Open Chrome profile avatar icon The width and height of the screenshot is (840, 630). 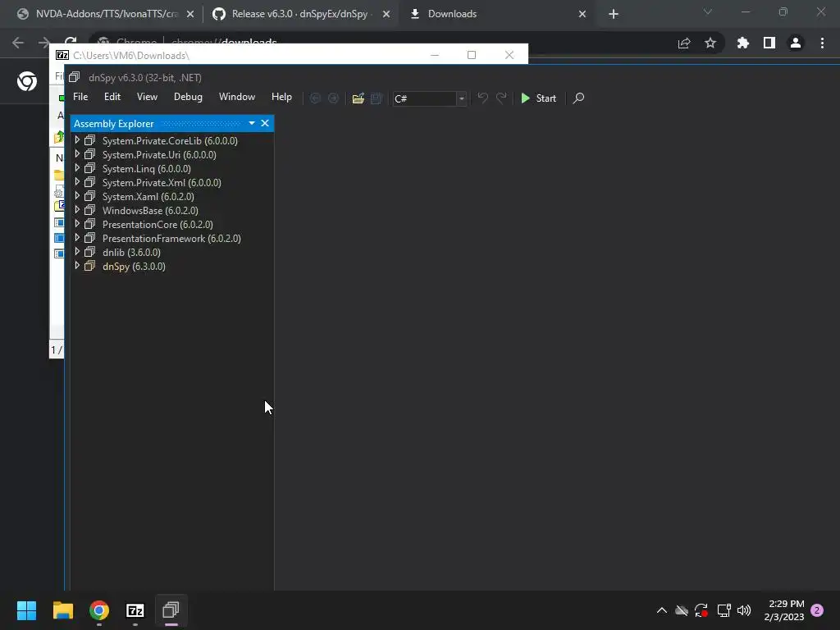coord(796,43)
